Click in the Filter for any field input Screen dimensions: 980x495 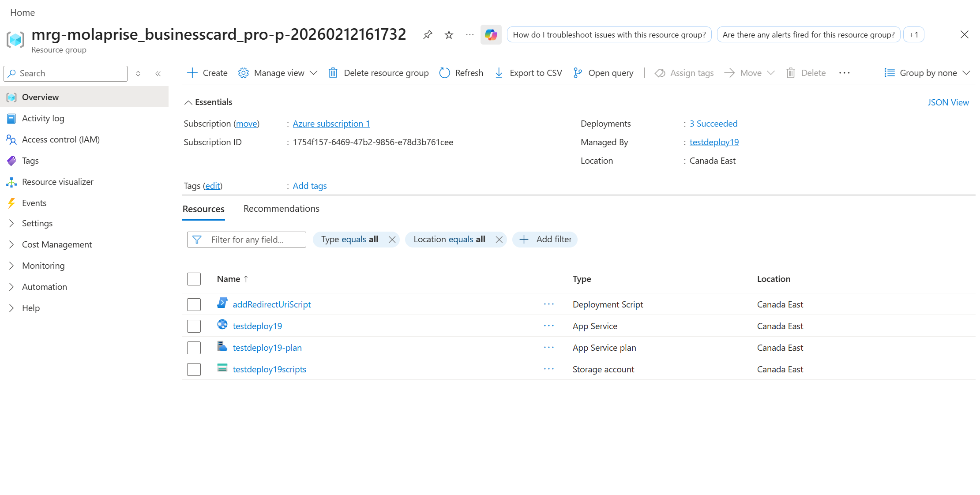pyautogui.click(x=252, y=239)
